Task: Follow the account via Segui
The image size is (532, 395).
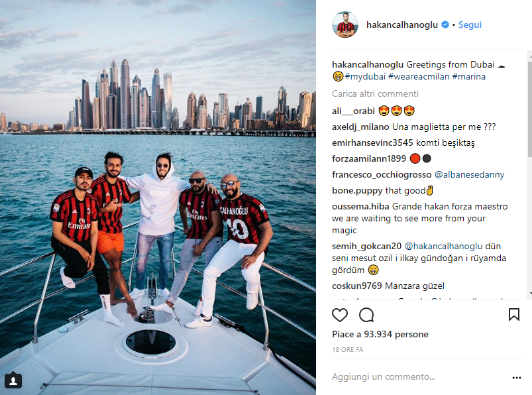Action: pyautogui.click(x=470, y=25)
